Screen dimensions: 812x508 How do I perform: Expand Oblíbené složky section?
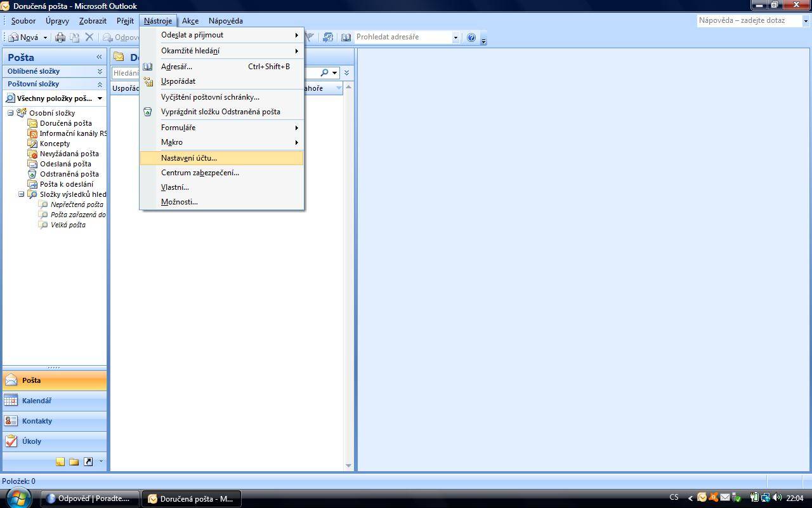[x=100, y=71]
